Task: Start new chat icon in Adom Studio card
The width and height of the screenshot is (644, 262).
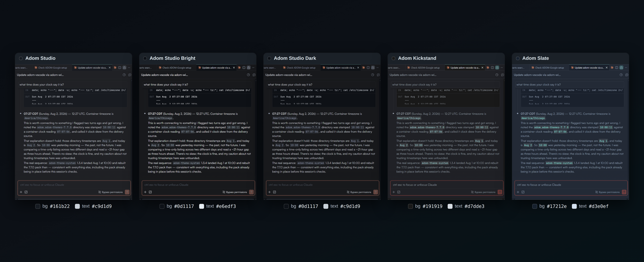Action: (130, 75)
